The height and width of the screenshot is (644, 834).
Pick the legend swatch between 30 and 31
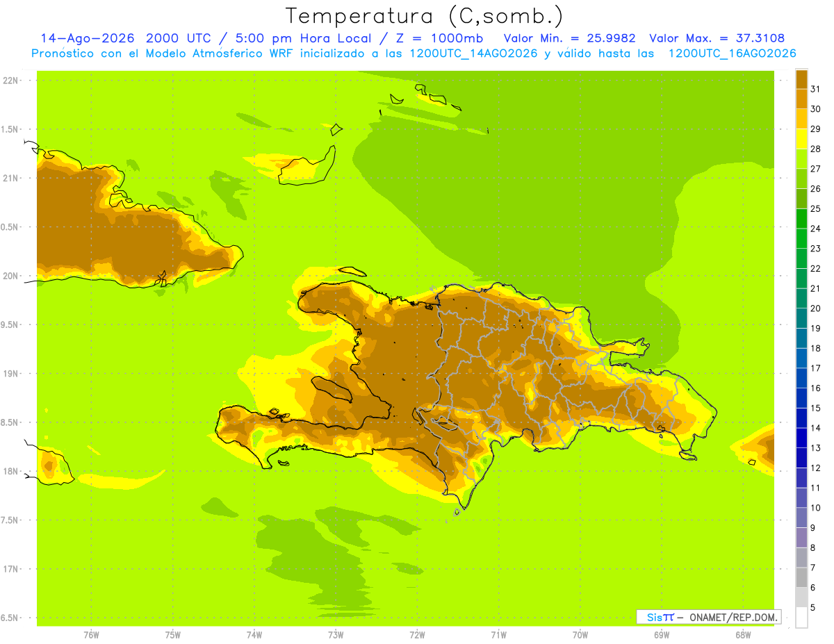(801, 99)
